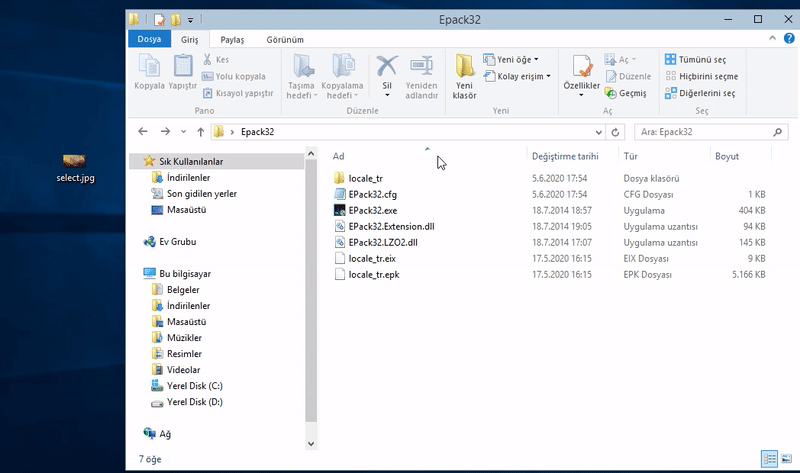This screenshot has width=800, height=473.
Task: Switch to the Görünüm ribbon tab
Action: click(x=285, y=39)
